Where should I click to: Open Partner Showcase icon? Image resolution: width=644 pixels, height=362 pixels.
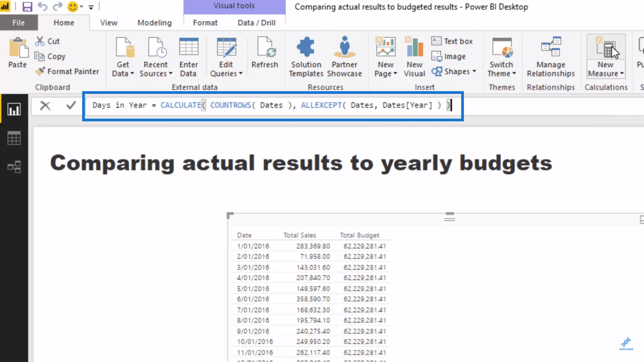point(345,47)
